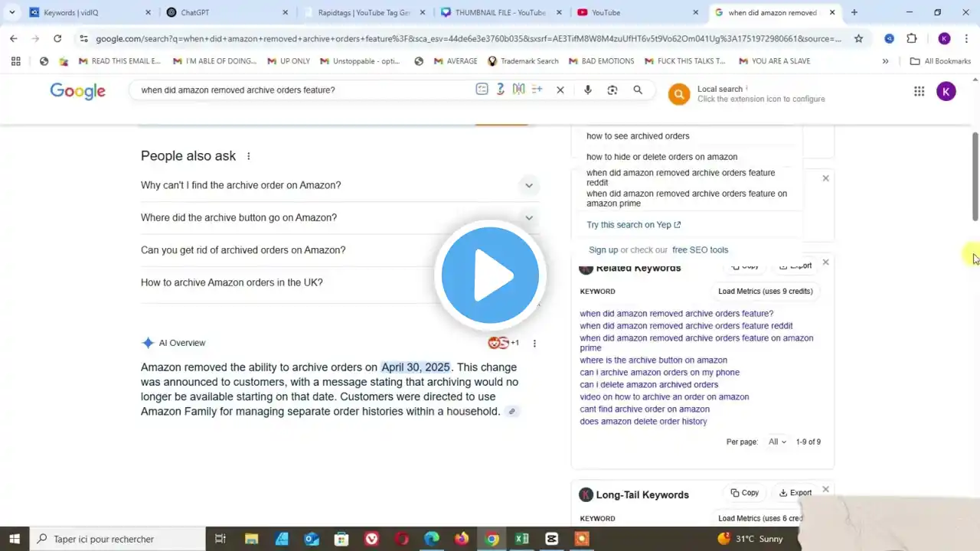
Task: Open the bookmarks apps grid icon
Action: [16, 61]
